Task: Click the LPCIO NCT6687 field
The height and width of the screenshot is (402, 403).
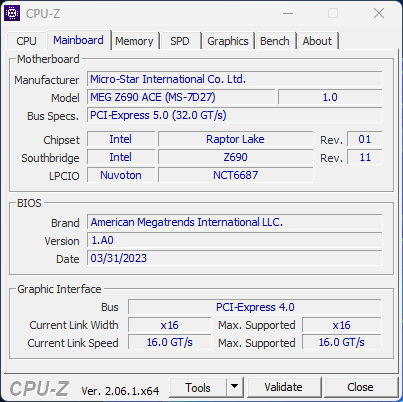Action: (x=236, y=175)
